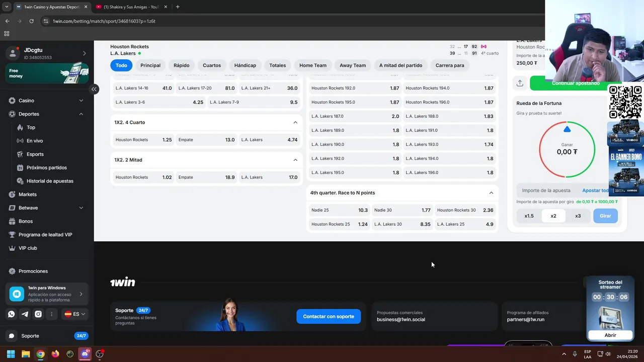Open Instagram social icon
Viewport: 644px width, 362px height.
pos(38,314)
